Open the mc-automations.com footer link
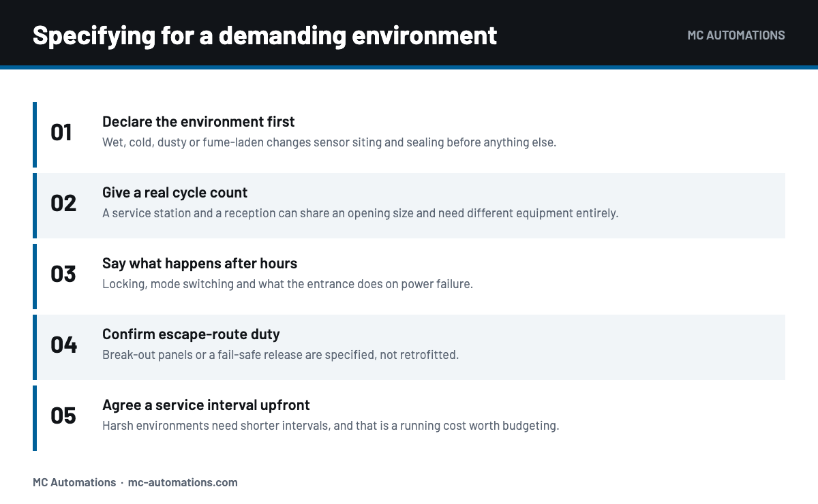Viewport: 818px width, 504px height. (x=183, y=482)
